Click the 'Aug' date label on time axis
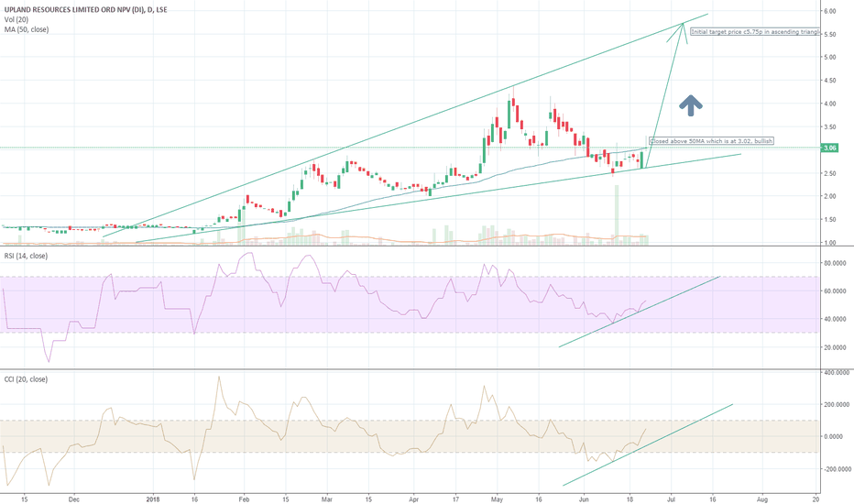 (x=762, y=499)
